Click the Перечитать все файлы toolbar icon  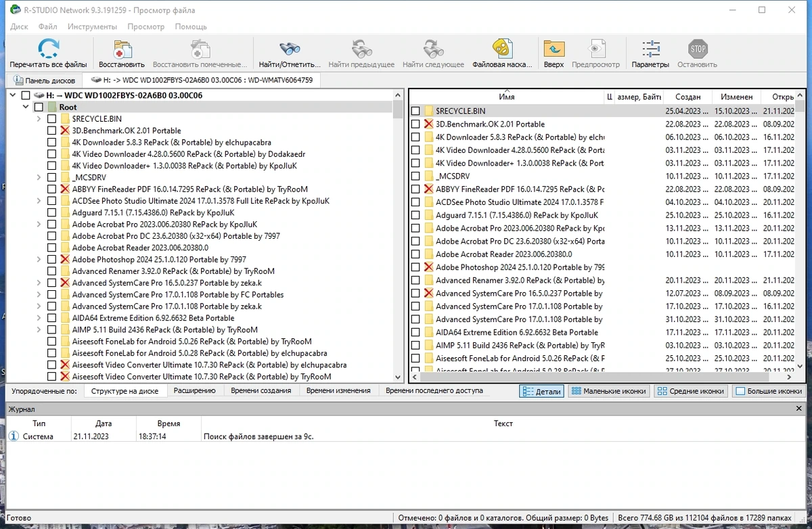point(48,49)
